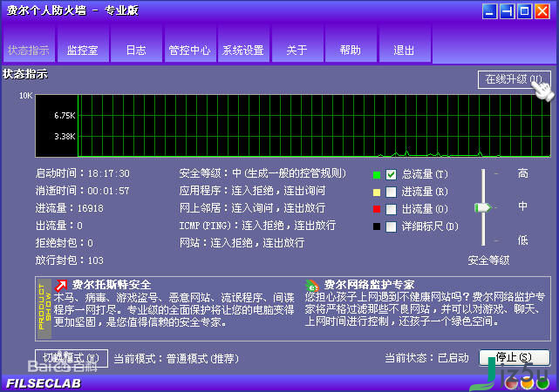Click the ICMP(PING) rule line
The height and width of the screenshot is (392, 559).
coord(257,226)
